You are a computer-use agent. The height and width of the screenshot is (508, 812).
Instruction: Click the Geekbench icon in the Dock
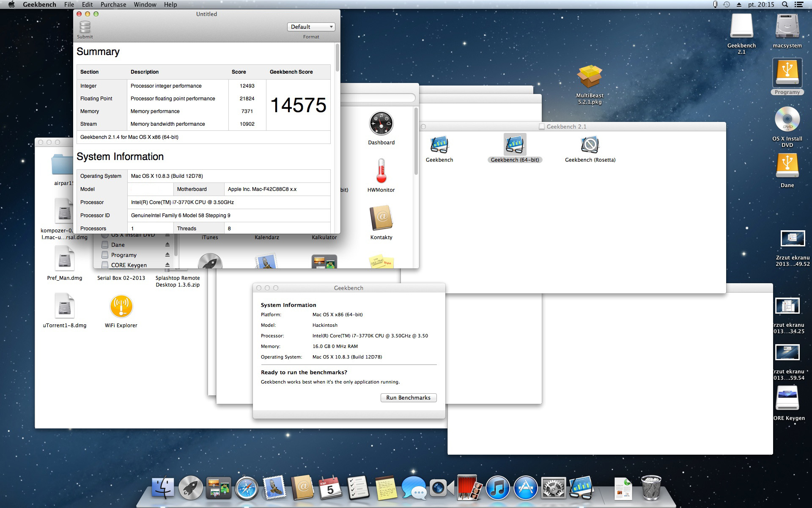pos(581,488)
